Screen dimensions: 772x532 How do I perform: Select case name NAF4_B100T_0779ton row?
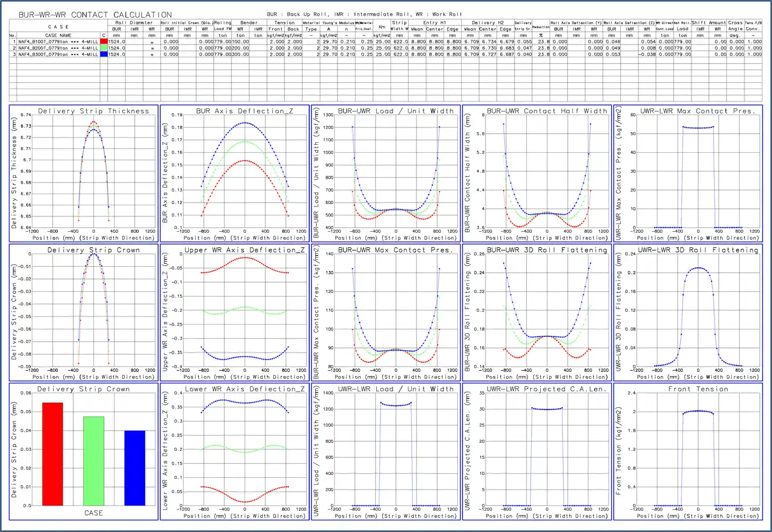(x=58, y=41)
